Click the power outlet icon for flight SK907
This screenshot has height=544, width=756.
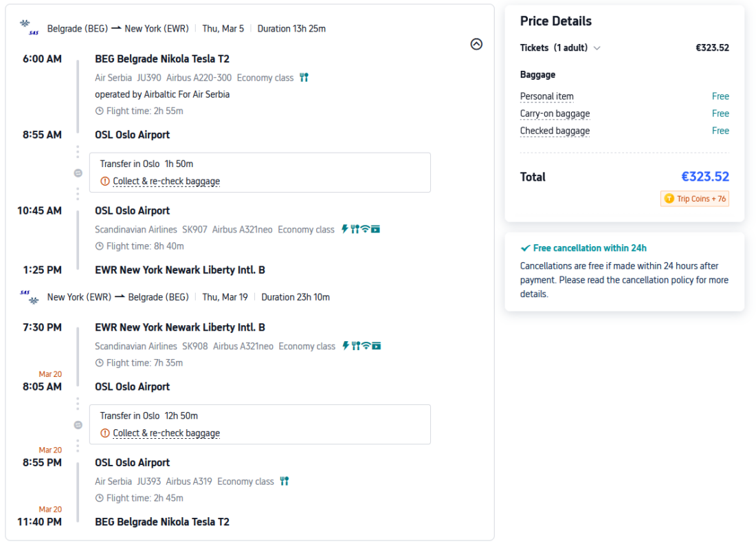pyautogui.click(x=345, y=229)
